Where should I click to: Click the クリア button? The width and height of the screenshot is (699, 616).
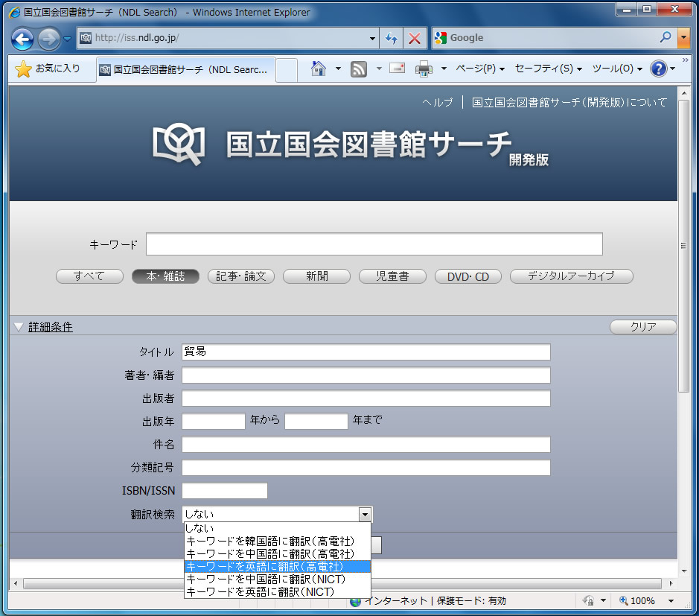pyautogui.click(x=643, y=327)
